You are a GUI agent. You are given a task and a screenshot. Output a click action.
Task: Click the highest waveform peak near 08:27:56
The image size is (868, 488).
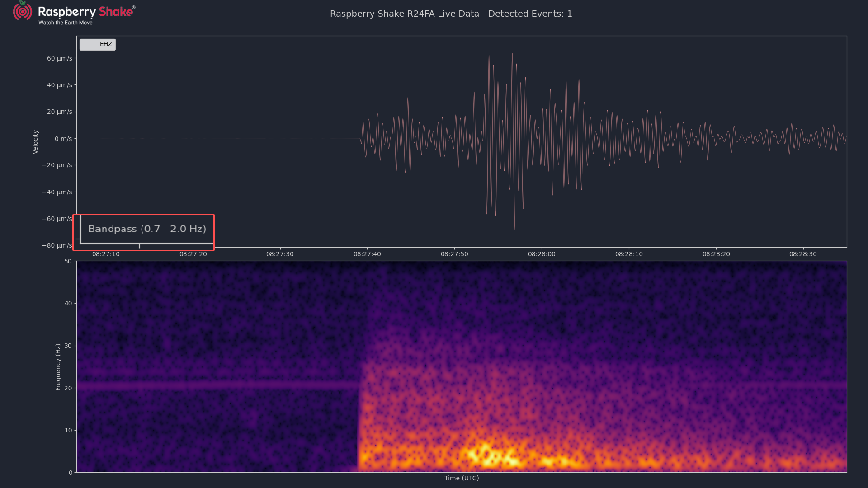click(x=512, y=54)
